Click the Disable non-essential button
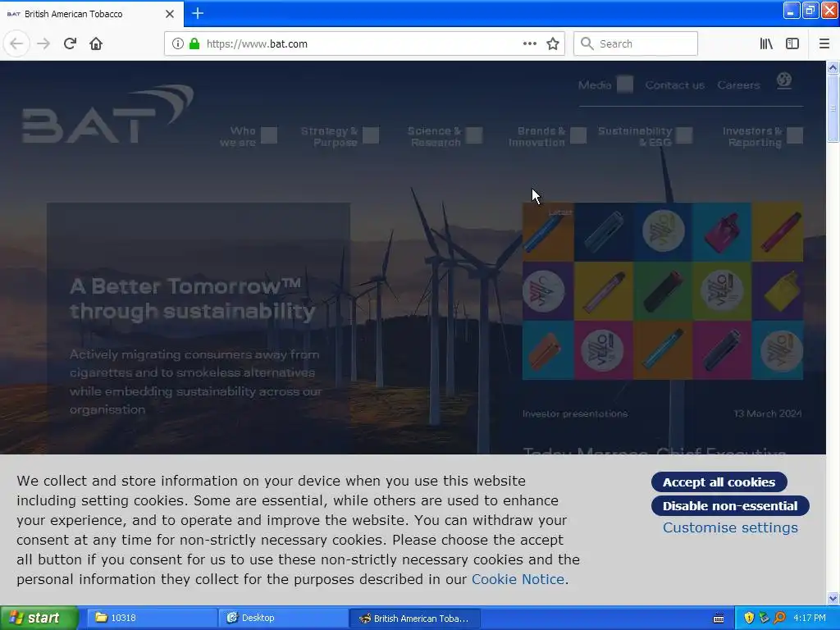This screenshot has width=840, height=630. pyautogui.click(x=730, y=505)
